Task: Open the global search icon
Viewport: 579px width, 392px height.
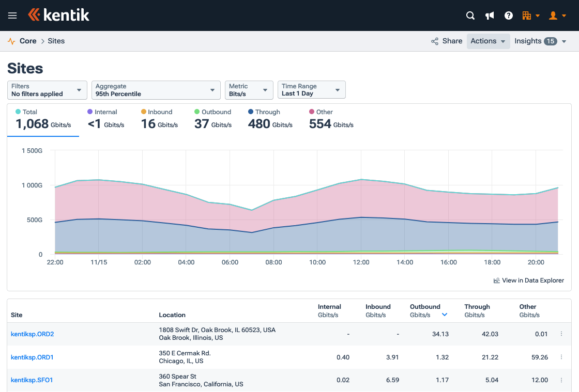Action: (470, 15)
